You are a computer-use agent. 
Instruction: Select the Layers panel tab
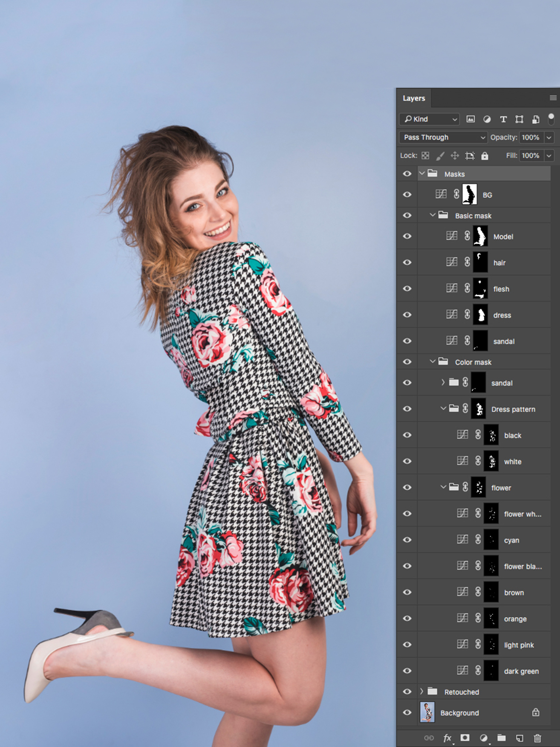tap(414, 98)
